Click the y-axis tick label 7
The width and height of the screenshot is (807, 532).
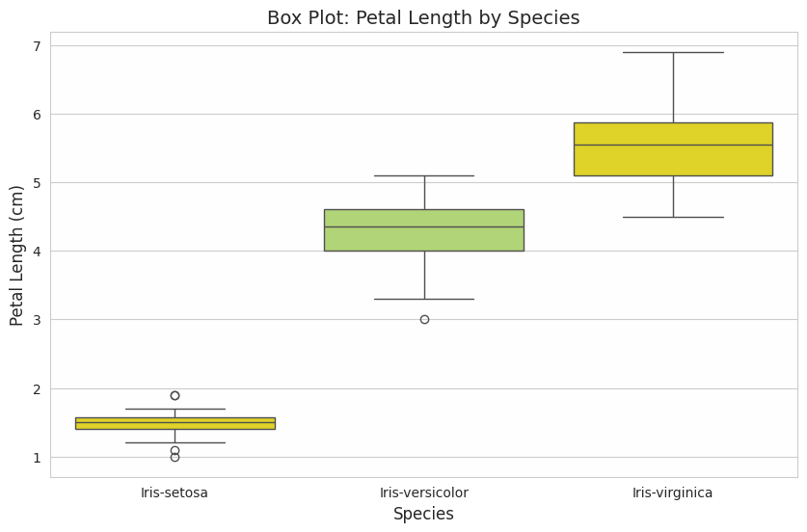[37, 46]
